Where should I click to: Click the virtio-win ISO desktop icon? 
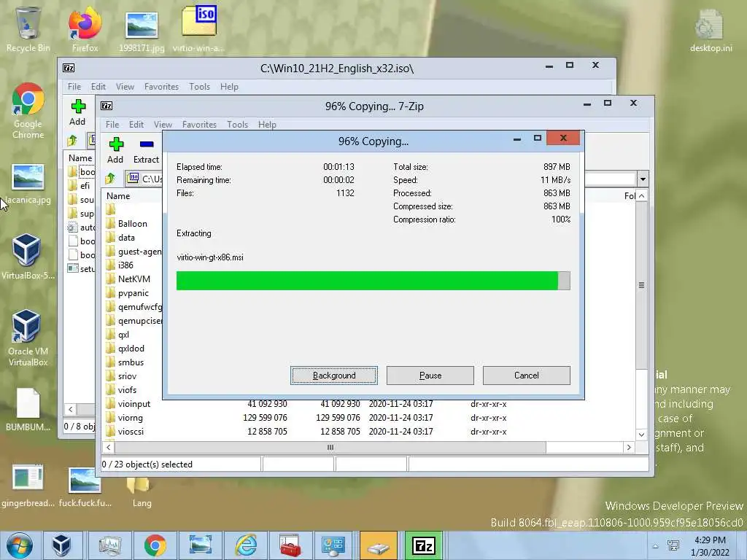pos(198,28)
